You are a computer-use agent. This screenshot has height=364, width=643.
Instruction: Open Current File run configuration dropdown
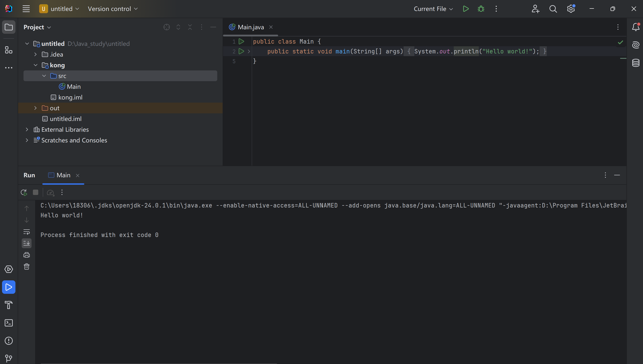tap(433, 9)
